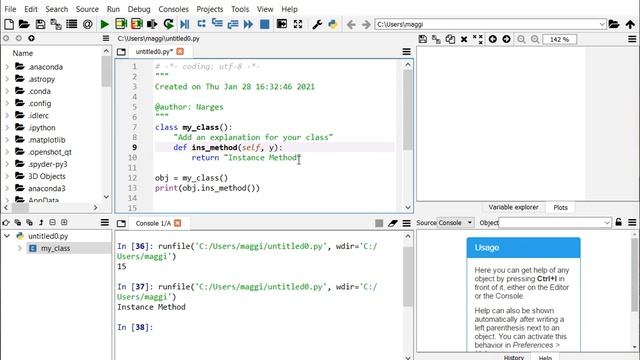Expand the .matplotlib folder
This screenshot has width=640, height=360.
[7, 140]
